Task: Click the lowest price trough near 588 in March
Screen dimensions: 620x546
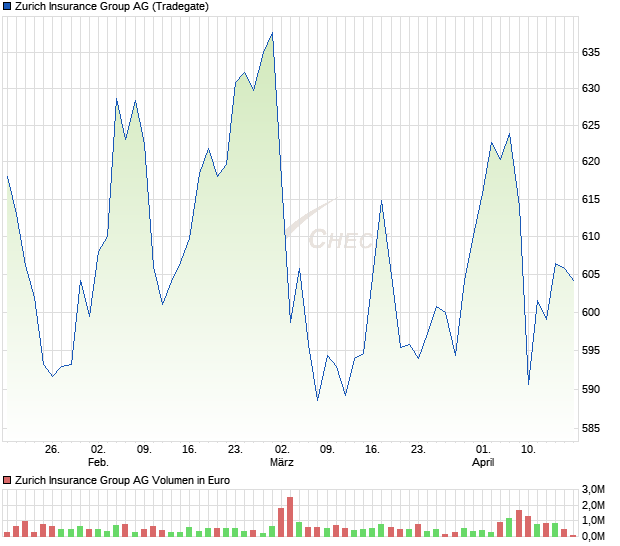Action: 318,400
